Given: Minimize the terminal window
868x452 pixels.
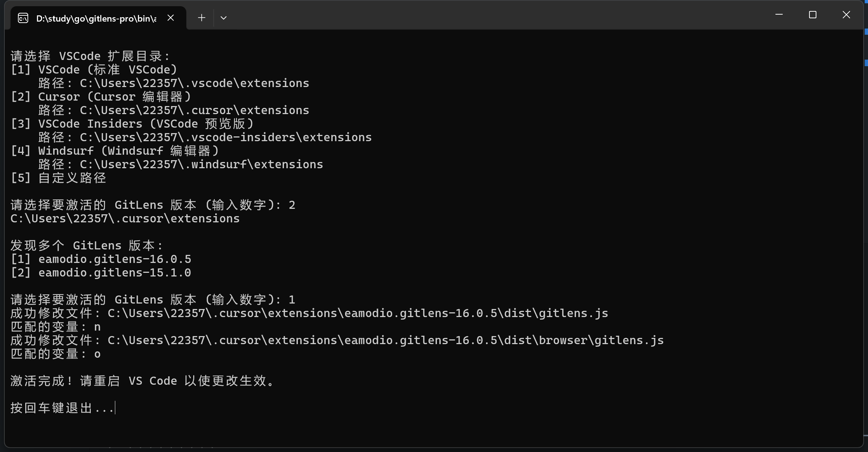Looking at the screenshot, I should [779, 15].
